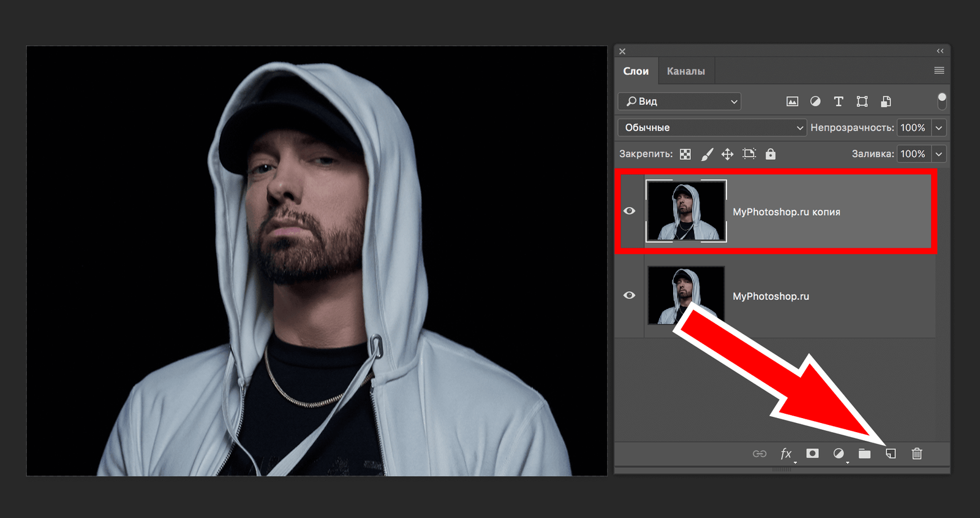Delete layer with trash icon

[917, 454]
